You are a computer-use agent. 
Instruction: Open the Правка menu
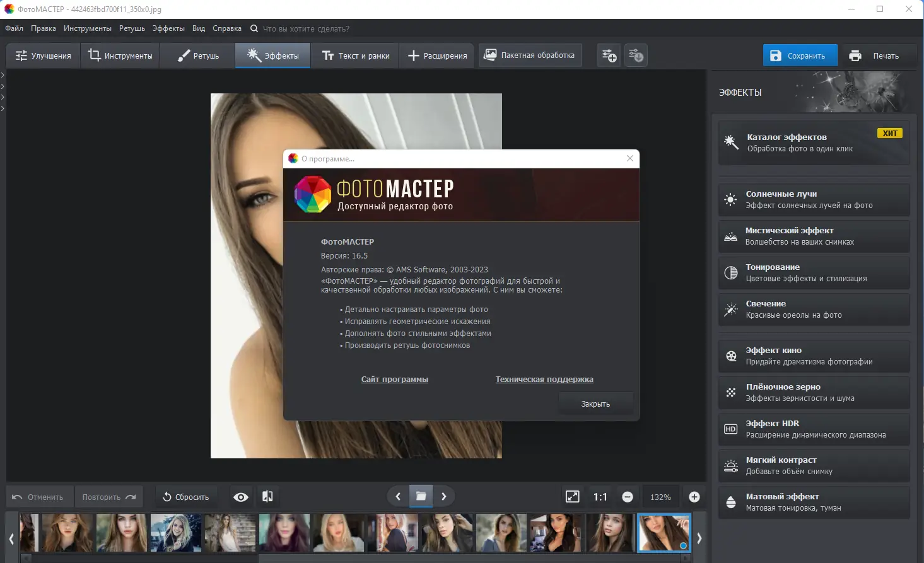(x=44, y=28)
